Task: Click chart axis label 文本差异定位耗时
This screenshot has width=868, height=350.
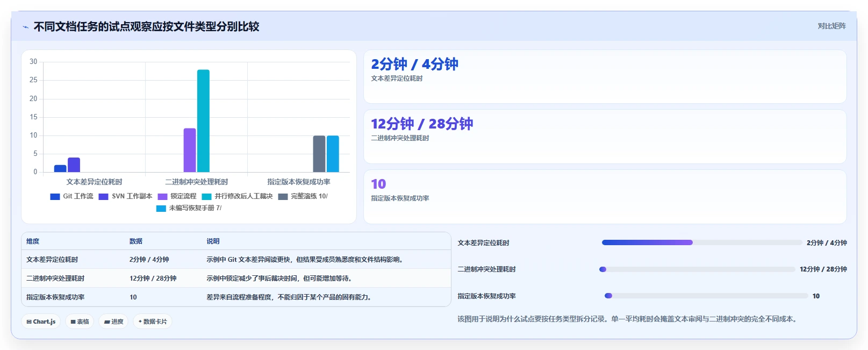Action: pyautogui.click(x=94, y=182)
